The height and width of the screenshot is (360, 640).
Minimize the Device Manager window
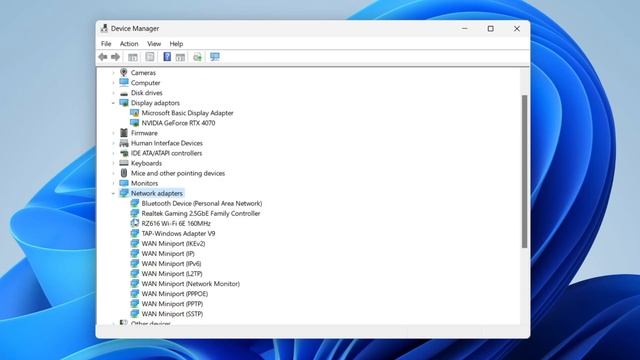(x=464, y=29)
